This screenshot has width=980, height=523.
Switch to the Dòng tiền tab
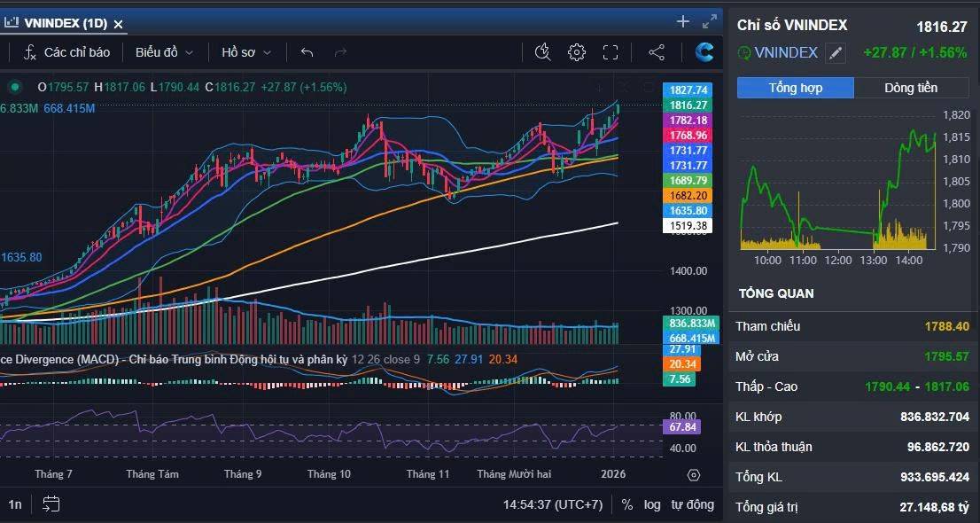click(x=911, y=88)
